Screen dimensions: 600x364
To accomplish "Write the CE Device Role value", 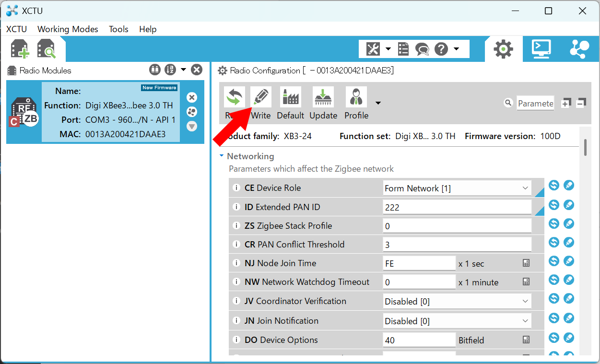I will click(x=569, y=186).
